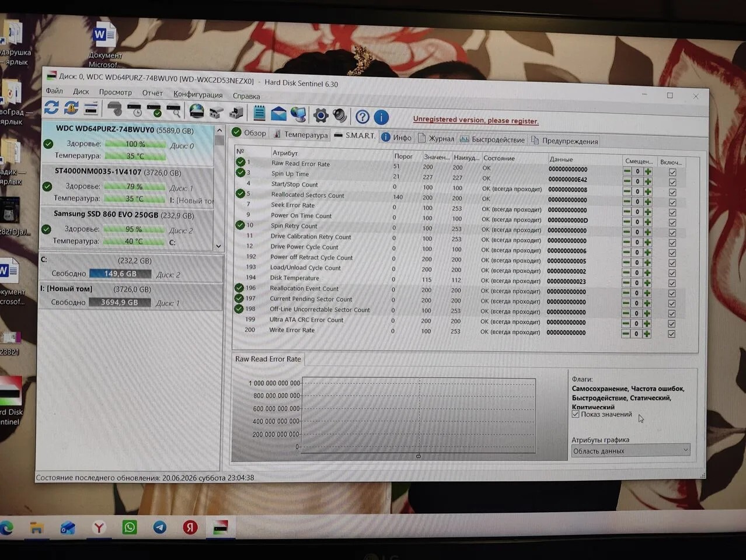Click the disk with magnifier toolbar icon
This screenshot has height=560, width=746.
click(173, 110)
